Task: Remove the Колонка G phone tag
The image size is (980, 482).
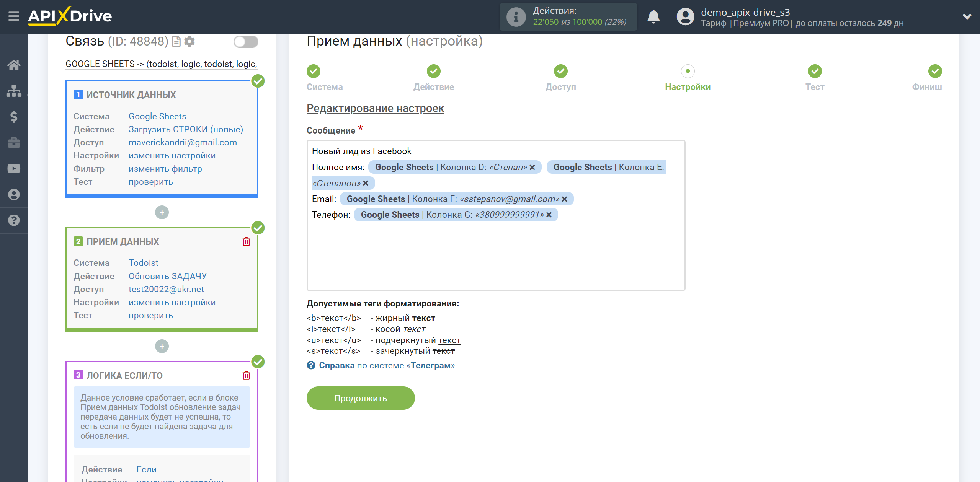Action: pyautogui.click(x=549, y=215)
